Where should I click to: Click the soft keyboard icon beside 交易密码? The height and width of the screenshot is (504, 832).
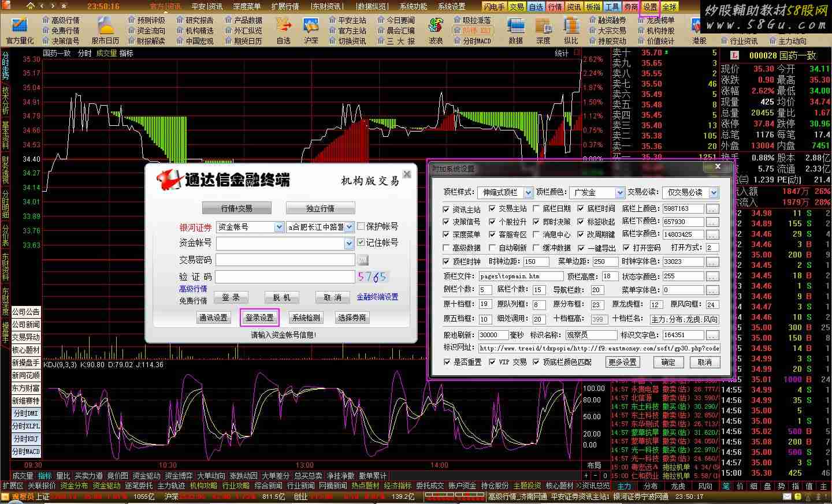pos(362,260)
